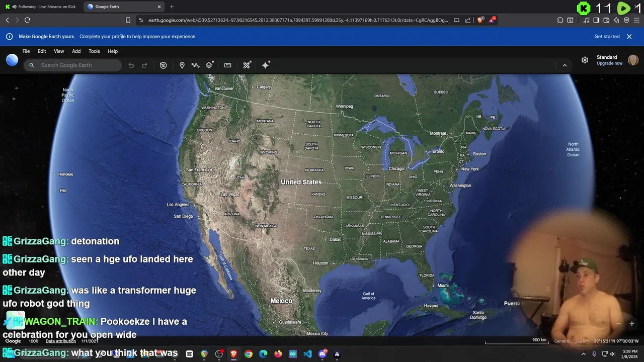Open the Brave Shields lion icon

point(480,20)
